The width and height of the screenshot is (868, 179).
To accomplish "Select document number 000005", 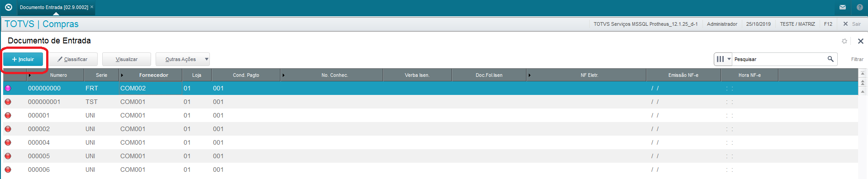I will click(x=39, y=156).
